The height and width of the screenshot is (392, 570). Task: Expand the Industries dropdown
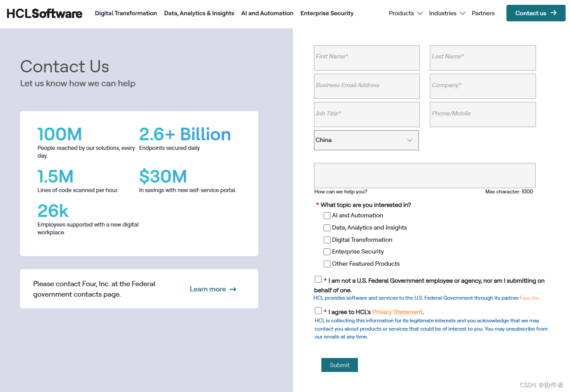pyautogui.click(x=447, y=13)
